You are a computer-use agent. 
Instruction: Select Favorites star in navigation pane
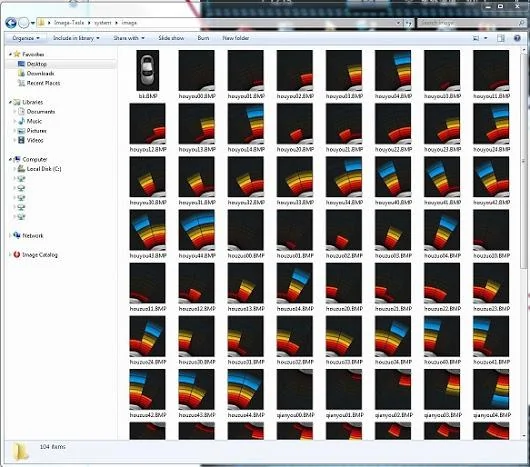coord(17,54)
